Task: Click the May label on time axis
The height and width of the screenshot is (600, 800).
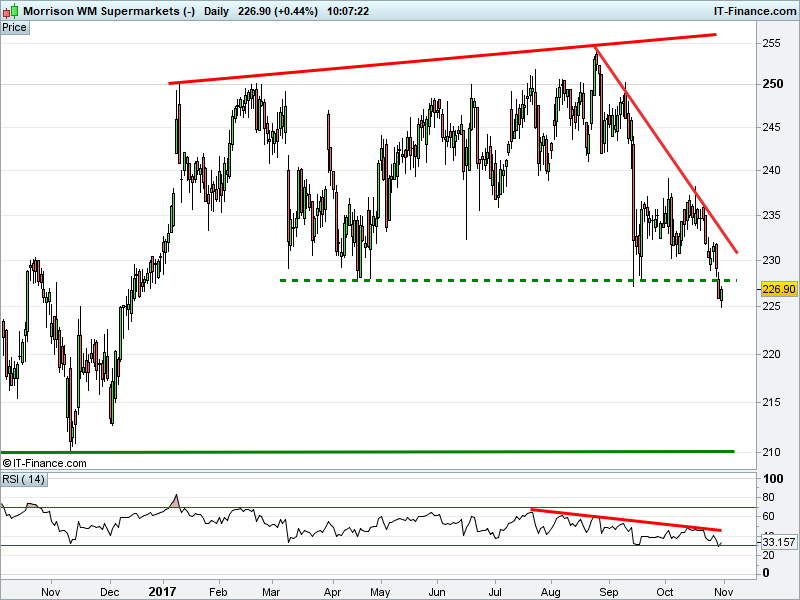Action: point(380,592)
